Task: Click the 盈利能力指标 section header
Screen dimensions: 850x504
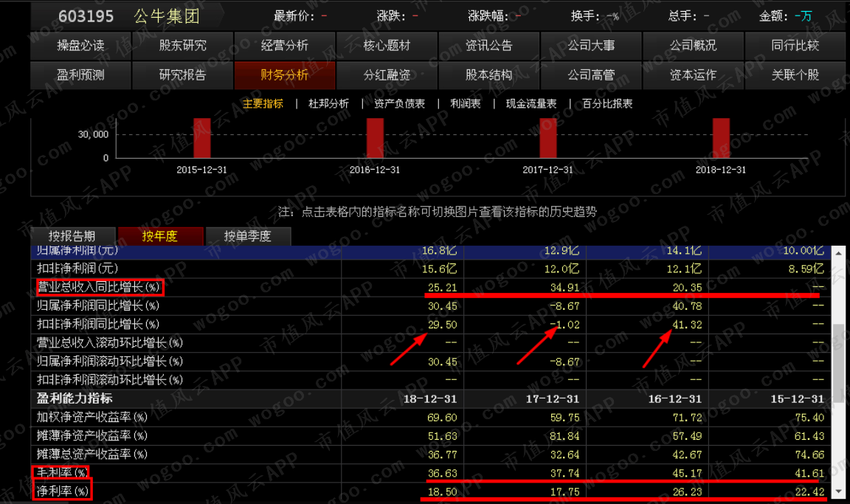Action: pos(75,398)
